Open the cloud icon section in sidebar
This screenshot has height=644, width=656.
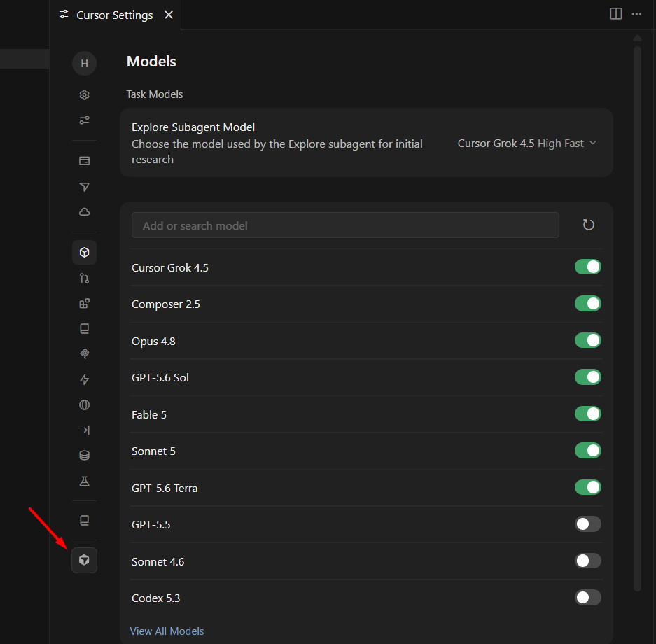[84, 211]
